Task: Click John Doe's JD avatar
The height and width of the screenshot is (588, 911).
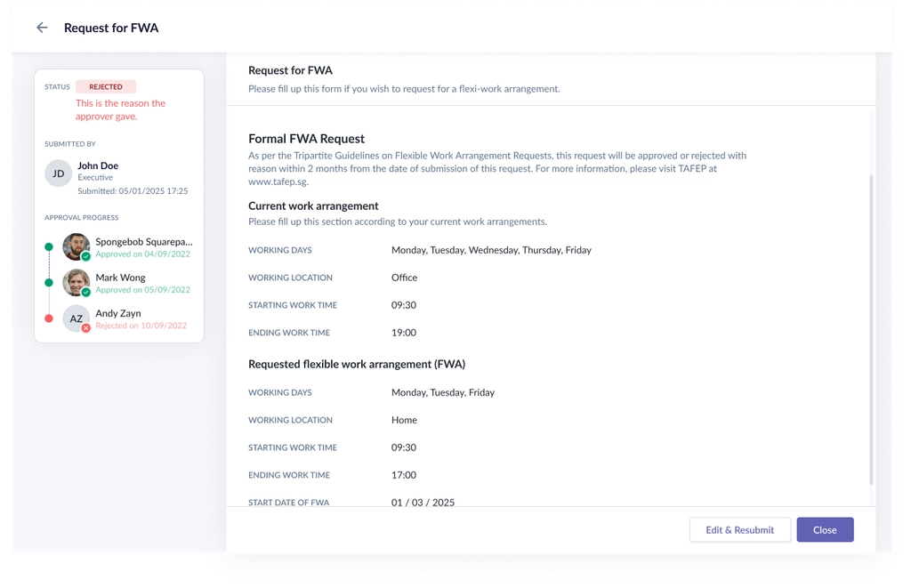Action: [58, 173]
